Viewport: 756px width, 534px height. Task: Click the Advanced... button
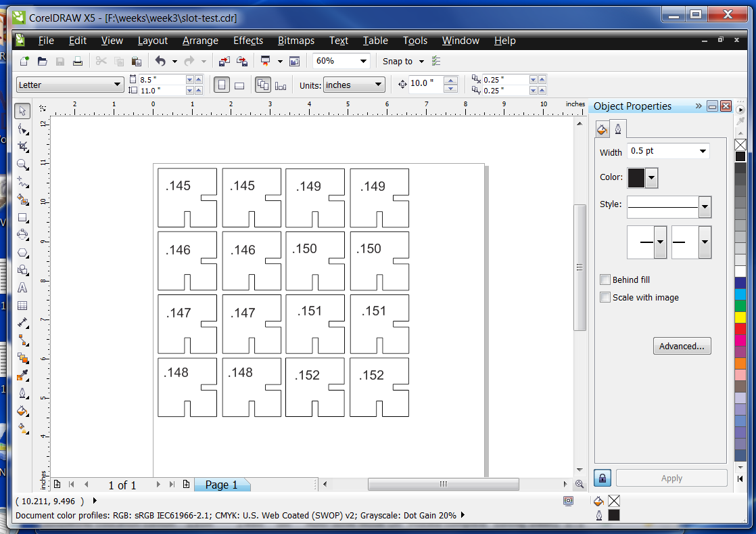(x=682, y=346)
